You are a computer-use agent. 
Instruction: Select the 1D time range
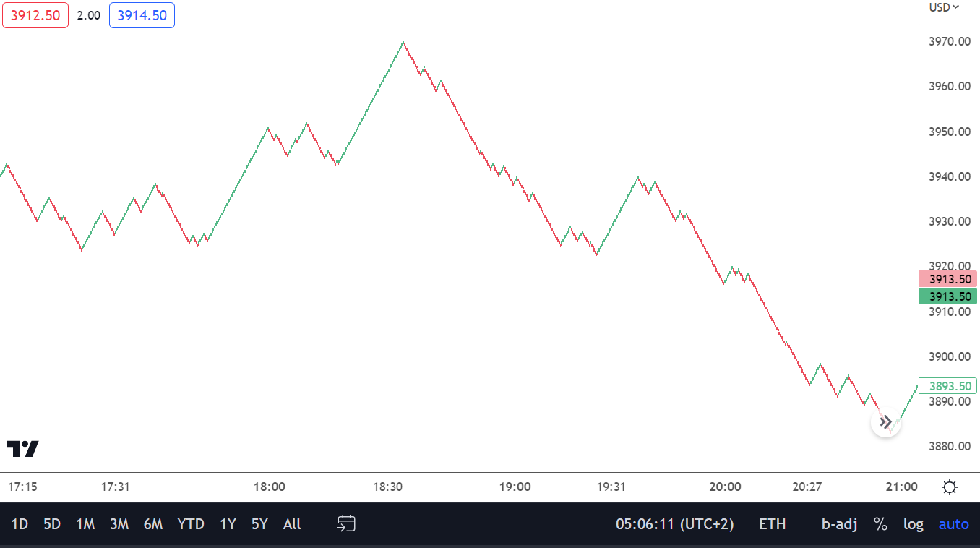tap(20, 524)
